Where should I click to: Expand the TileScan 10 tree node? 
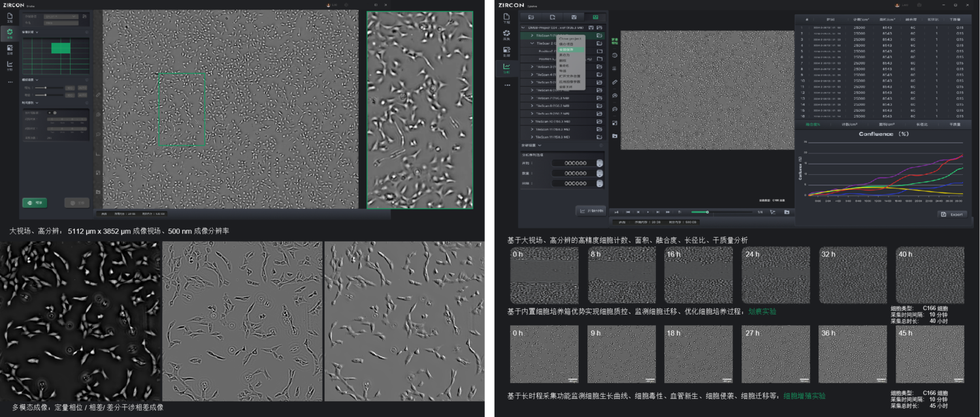(x=532, y=121)
